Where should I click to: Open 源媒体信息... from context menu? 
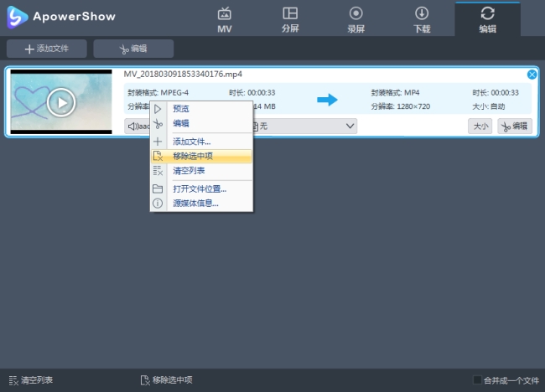(195, 203)
